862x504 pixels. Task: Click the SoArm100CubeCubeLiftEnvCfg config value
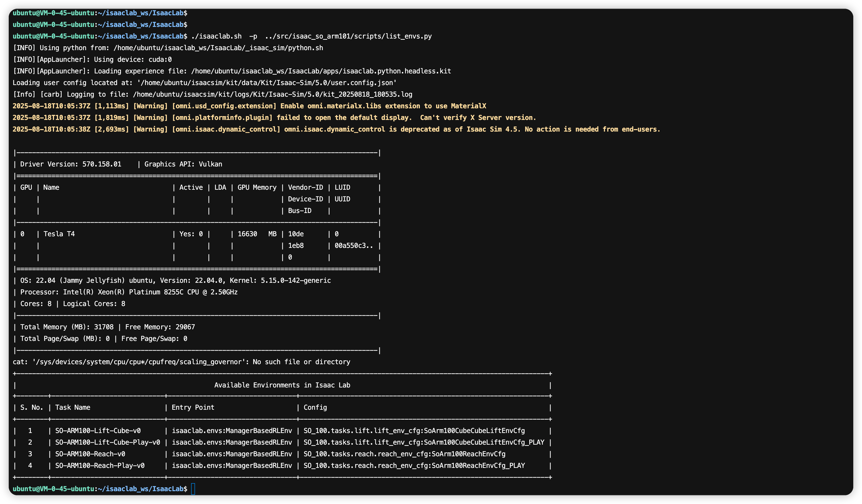click(414, 431)
